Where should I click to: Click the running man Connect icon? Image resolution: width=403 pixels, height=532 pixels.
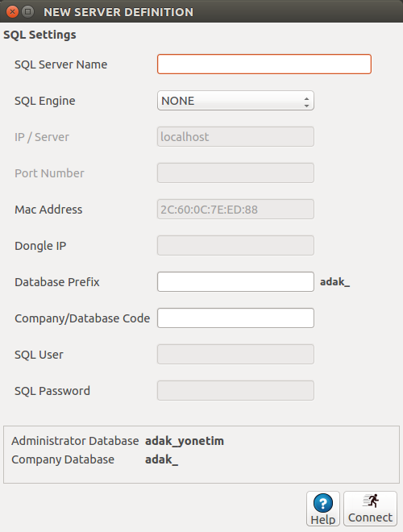371,501
